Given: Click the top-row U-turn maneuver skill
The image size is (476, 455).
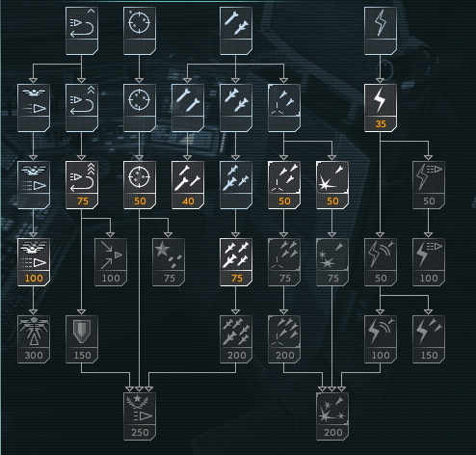Looking at the screenshot, I should point(82,31).
